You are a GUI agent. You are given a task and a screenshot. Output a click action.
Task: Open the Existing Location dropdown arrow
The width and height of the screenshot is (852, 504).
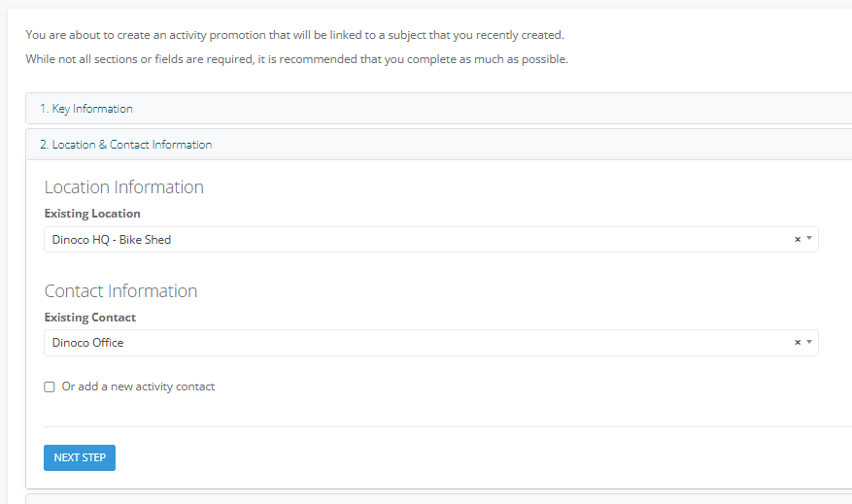click(x=808, y=240)
